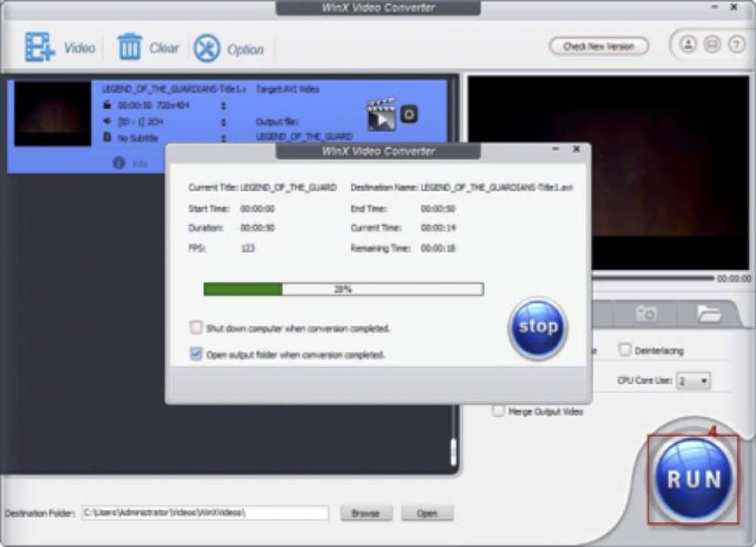Close the conversion progress dialog
Screen dimensions: 756x547
[x=576, y=149]
